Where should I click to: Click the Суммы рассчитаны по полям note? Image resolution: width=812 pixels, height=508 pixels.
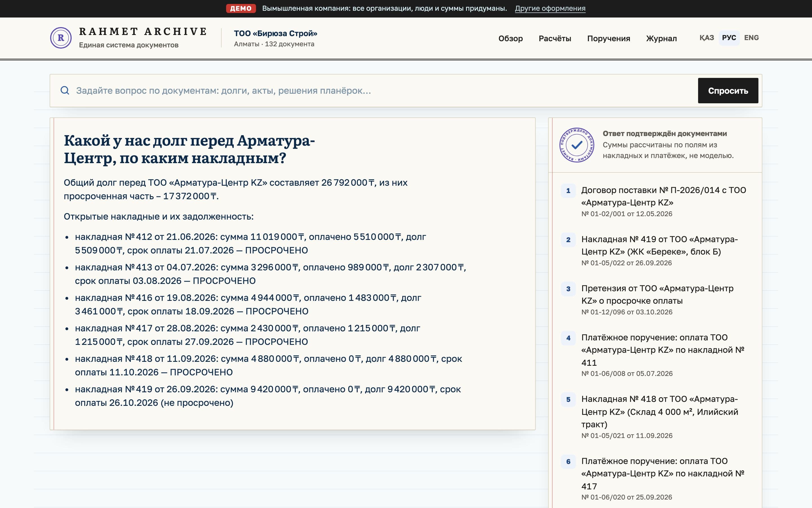668,150
